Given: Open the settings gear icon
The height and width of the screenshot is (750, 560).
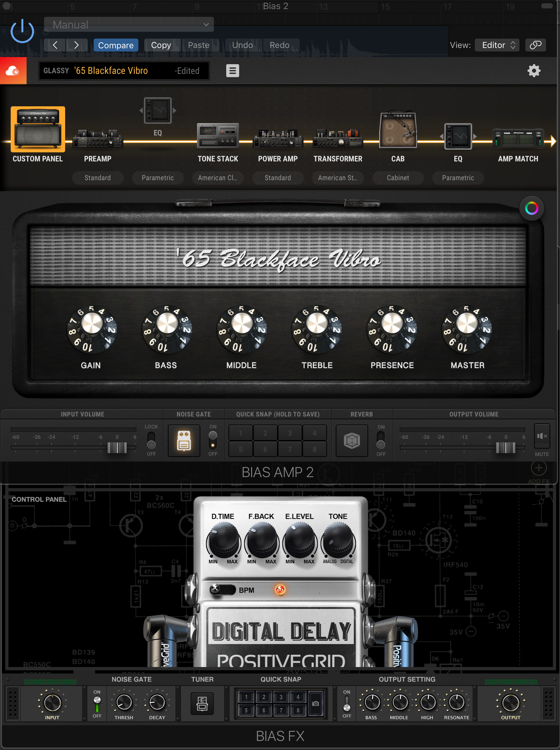Looking at the screenshot, I should pyautogui.click(x=534, y=71).
